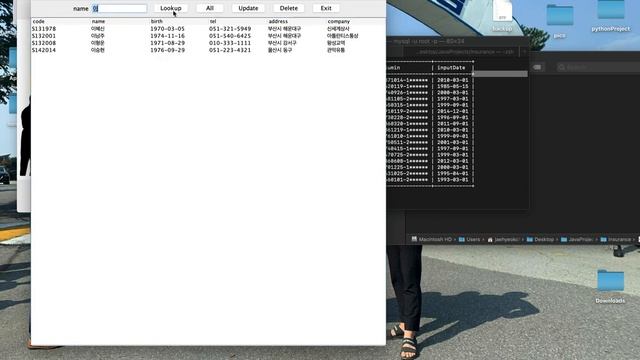Click the All button

tap(210, 8)
